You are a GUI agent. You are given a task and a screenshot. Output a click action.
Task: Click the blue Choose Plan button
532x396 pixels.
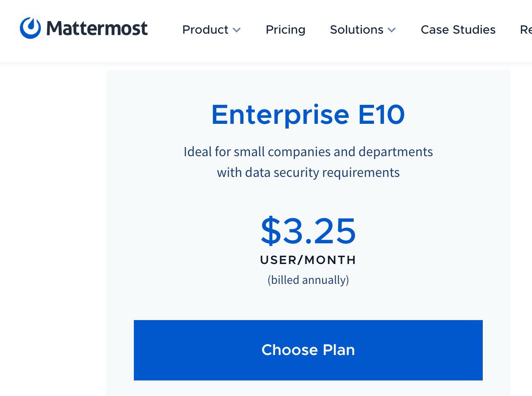point(308,350)
